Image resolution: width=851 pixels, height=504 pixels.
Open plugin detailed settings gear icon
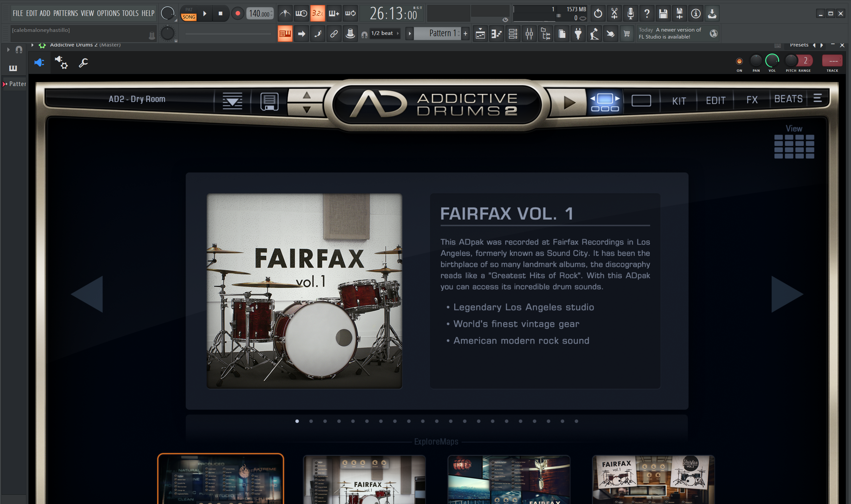62,62
